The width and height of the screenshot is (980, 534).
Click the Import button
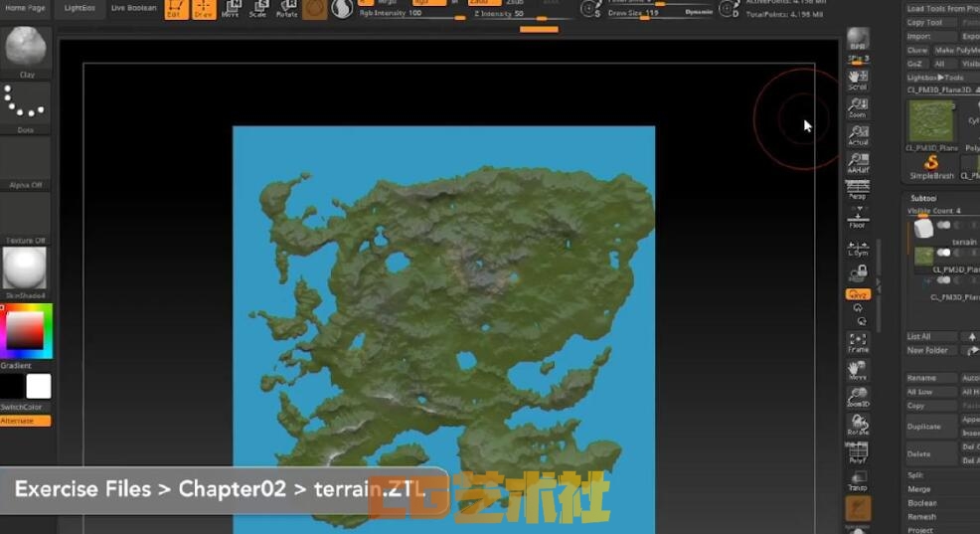(x=930, y=36)
